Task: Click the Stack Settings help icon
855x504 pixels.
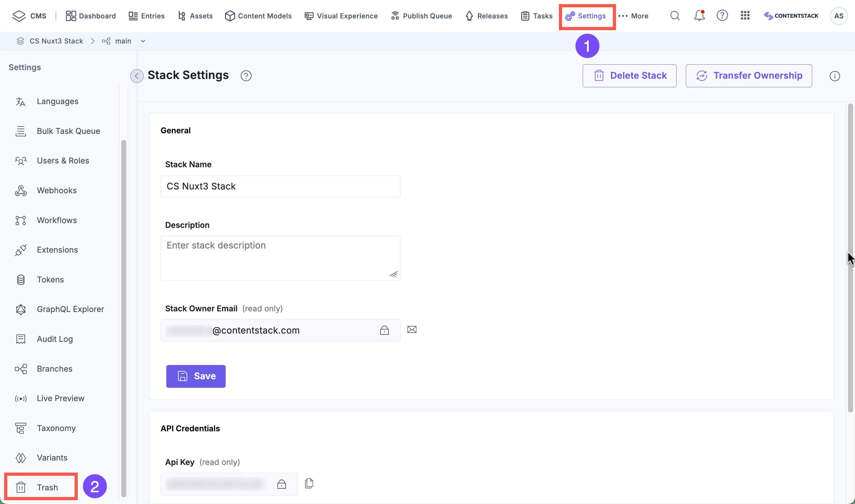Action: (x=246, y=76)
